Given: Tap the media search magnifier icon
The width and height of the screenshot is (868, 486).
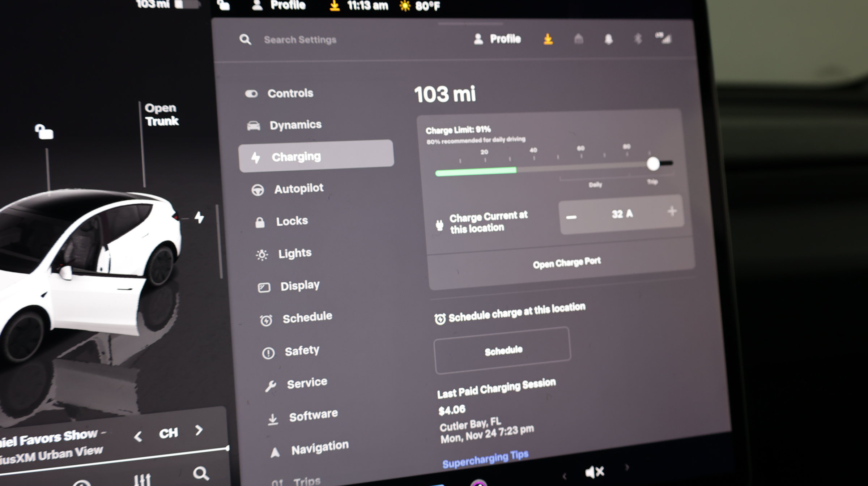Looking at the screenshot, I should tap(201, 473).
